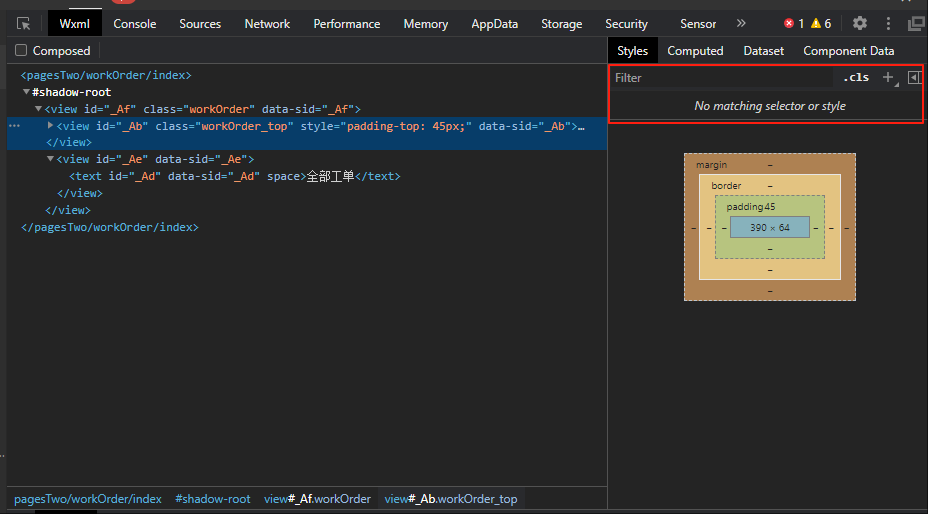Open the Memory tab
This screenshot has height=514, width=928.
click(426, 24)
